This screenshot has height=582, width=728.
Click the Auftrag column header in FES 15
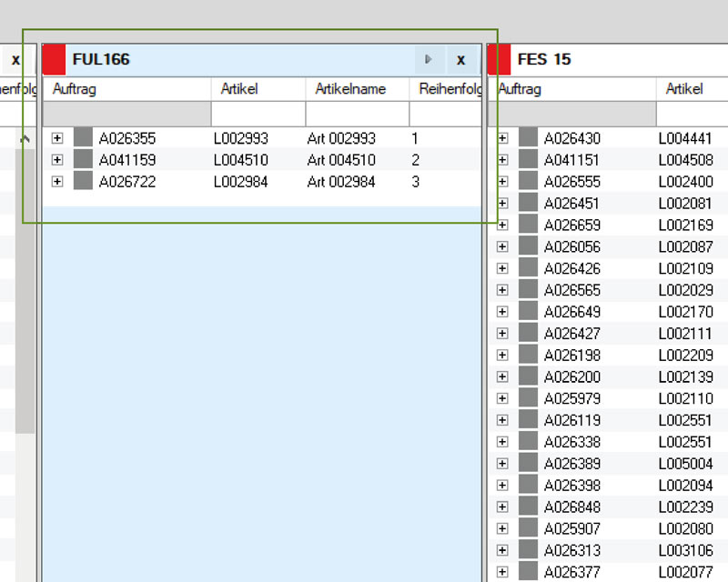(x=573, y=89)
